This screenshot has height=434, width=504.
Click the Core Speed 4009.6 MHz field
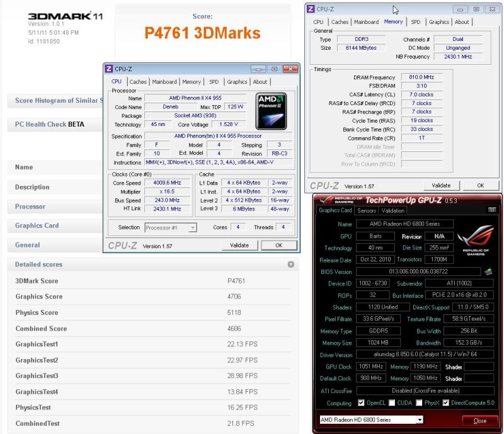click(167, 183)
